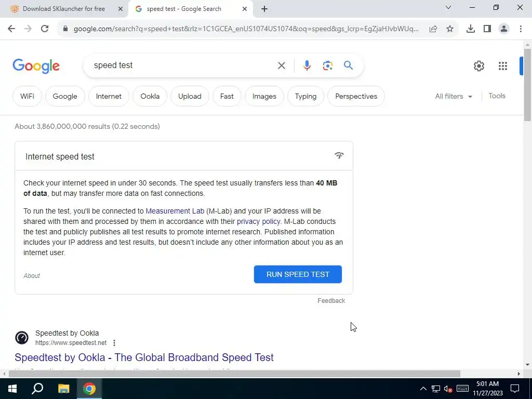Viewport: 532px width, 399px height.
Task: Bookmark this page with the star icon
Action: coord(450,29)
